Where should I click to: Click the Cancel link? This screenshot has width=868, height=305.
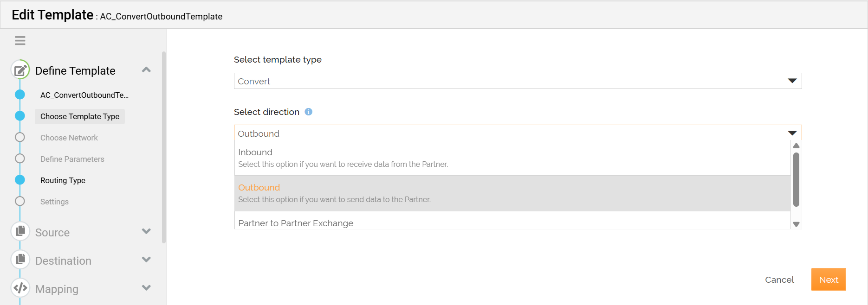pyautogui.click(x=779, y=280)
